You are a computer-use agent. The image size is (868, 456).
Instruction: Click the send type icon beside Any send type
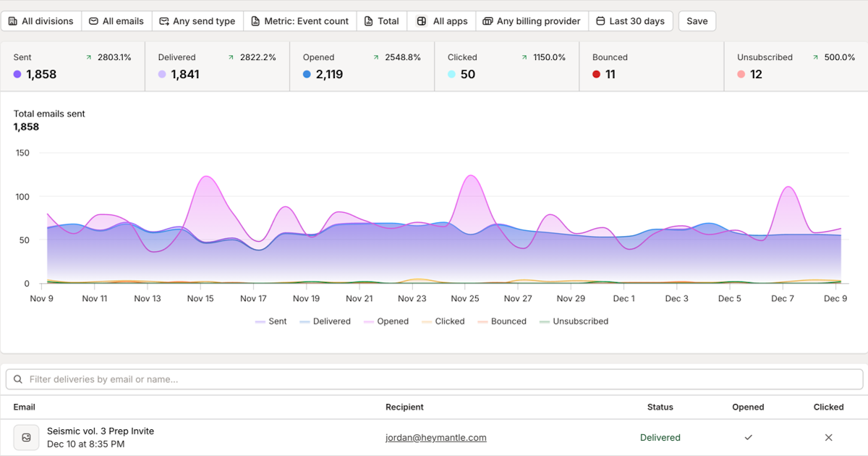164,21
